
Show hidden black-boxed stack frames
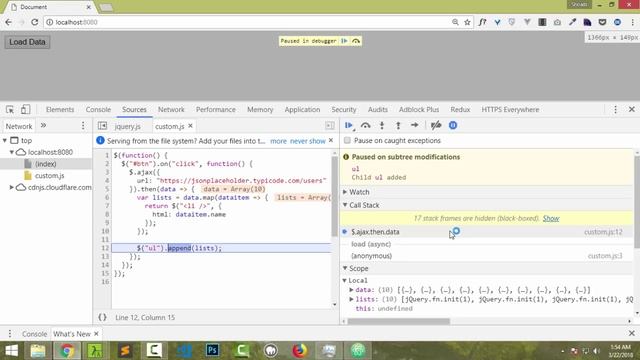click(551, 218)
